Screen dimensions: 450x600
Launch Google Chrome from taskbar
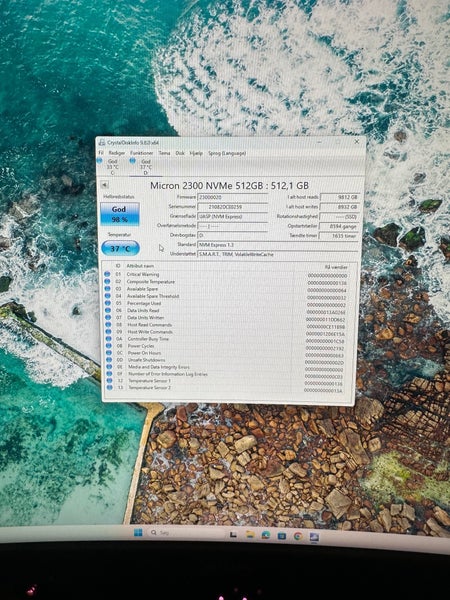[298, 536]
